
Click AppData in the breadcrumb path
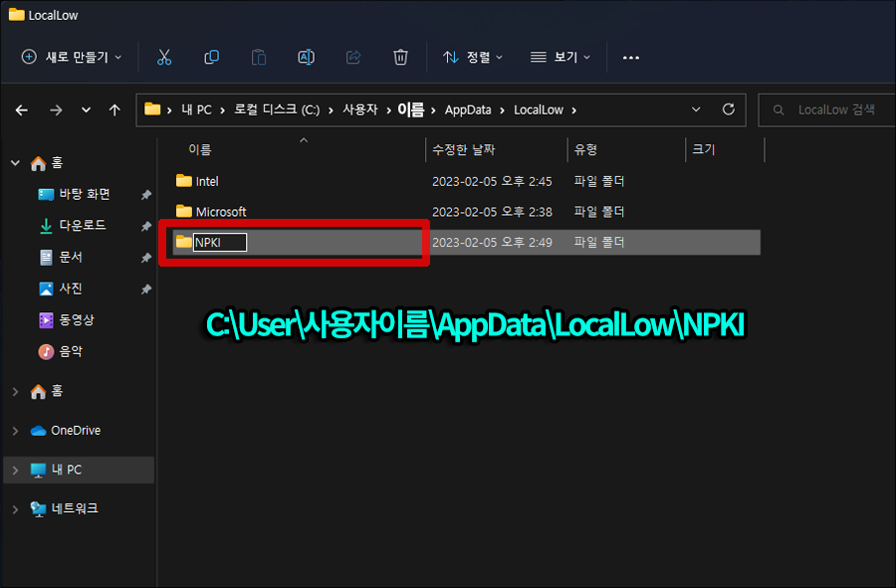click(468, 109)
